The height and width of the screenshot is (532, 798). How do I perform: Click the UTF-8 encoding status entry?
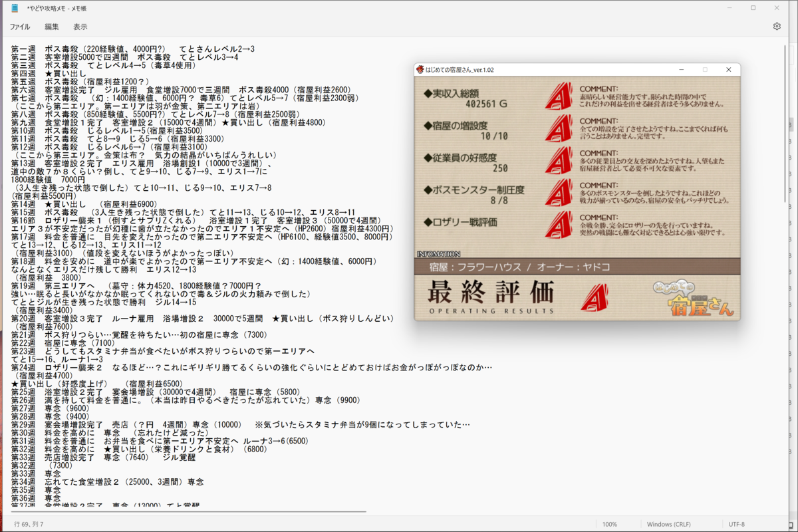pos(737,525)
